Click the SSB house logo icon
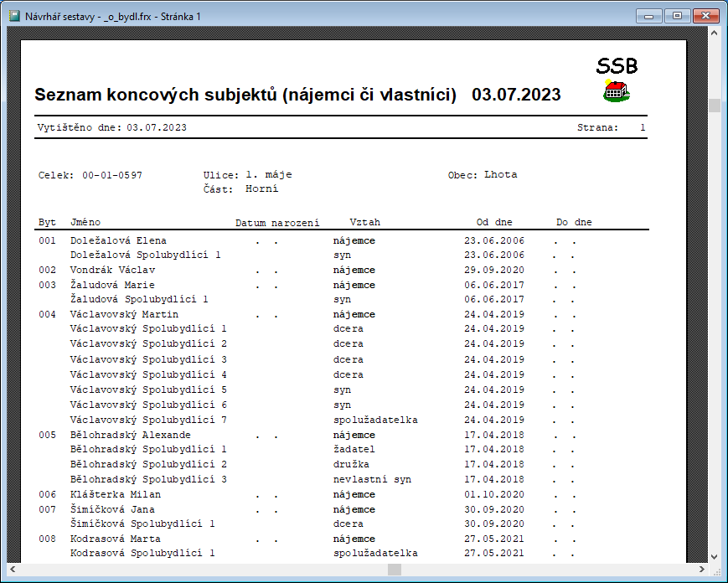The width and height of the screenshot is (728, 583). point(617,90)
